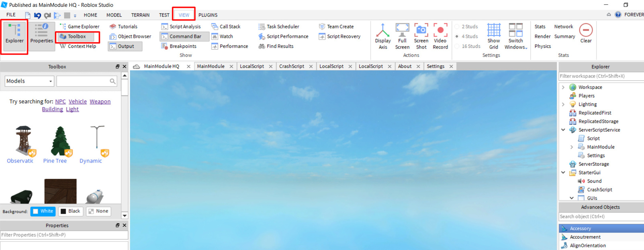
Task: Set Toolbox background to None
Action: (x=98, y=211)
